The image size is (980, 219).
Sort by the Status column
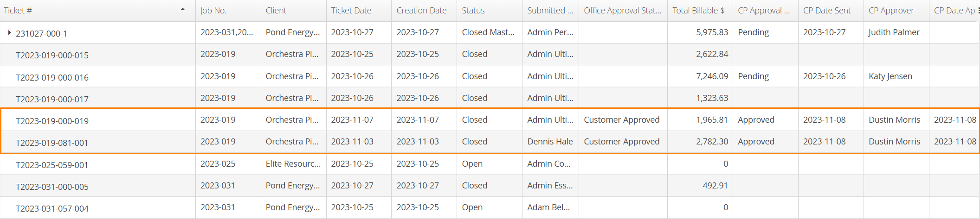pyautogui.click(x=473, y=11)
